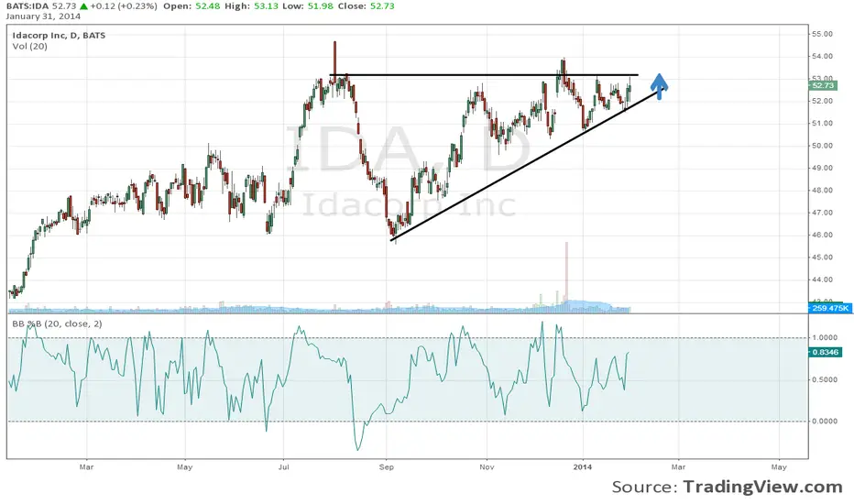The image size is (854, 504).
Task: Click the Low value 51.98
Action: click(x=323, y=6)
